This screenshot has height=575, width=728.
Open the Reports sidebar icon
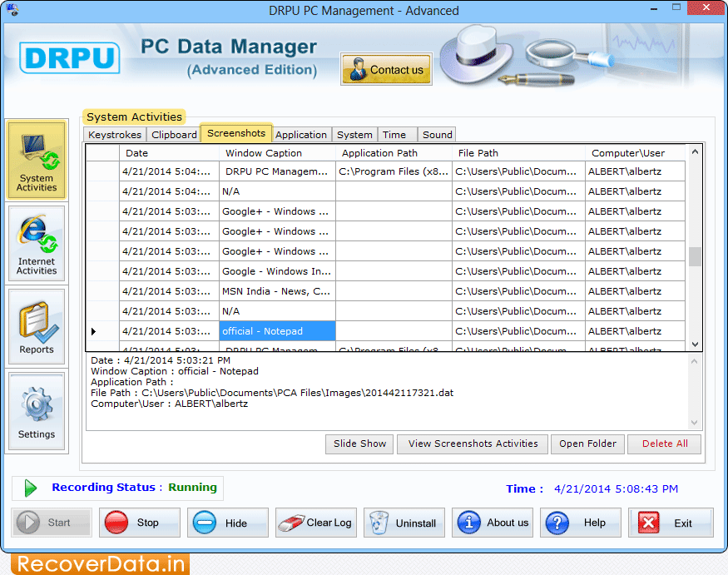coord(37,327)
